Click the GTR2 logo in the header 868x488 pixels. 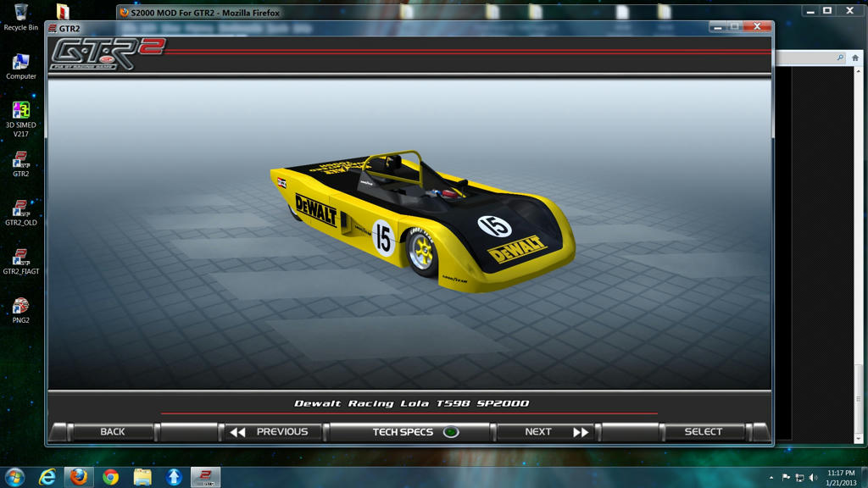tap(108, 53)
